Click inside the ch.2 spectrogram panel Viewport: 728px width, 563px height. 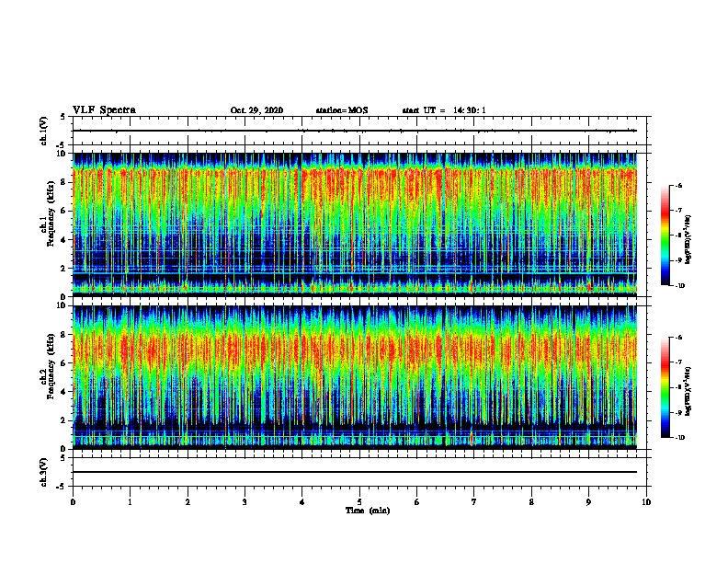click(x=355, y=377)
